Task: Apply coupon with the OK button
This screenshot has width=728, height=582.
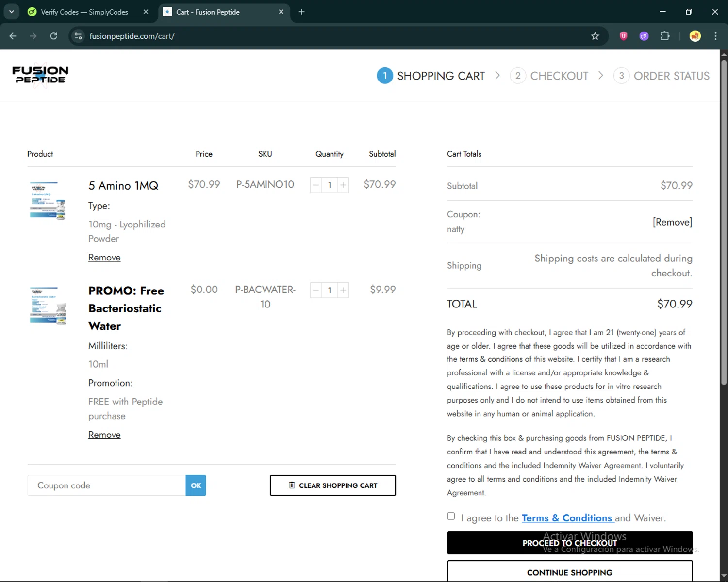Action: tap(196, 485)
